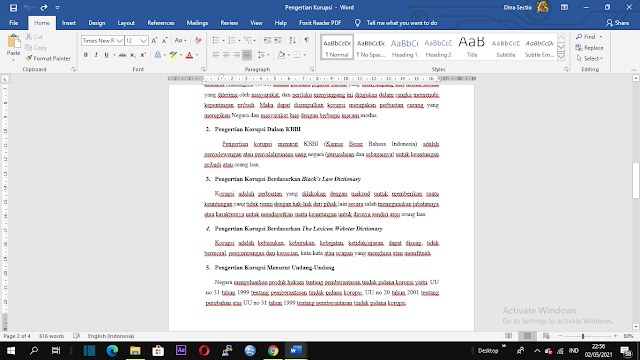The height and width of the screenshot is (360, 640).
Task: Adjust the zoom slider handle
Action: pos(583,336)
